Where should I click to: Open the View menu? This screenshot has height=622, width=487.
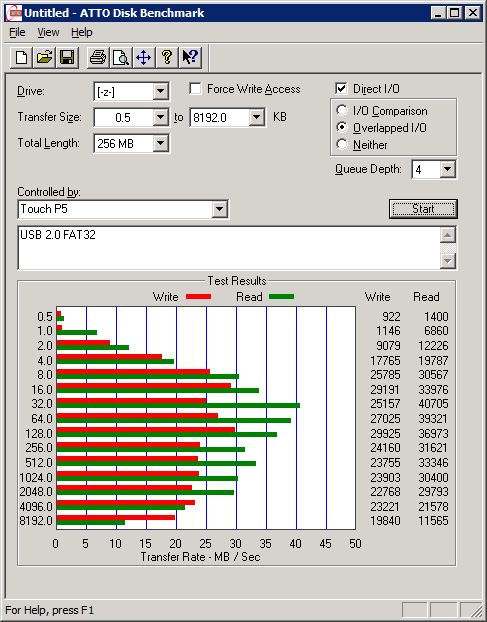(x=48, y=33)
